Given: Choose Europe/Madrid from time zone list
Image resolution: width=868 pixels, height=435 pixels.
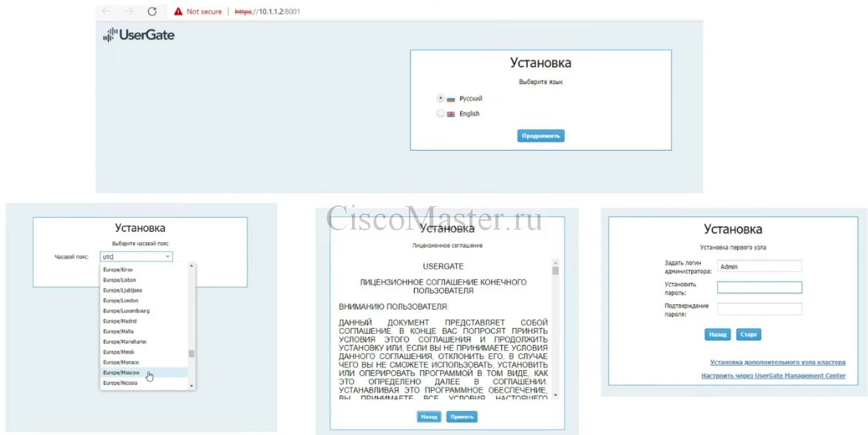Looking at the screenshot, I should pos(144,321).
